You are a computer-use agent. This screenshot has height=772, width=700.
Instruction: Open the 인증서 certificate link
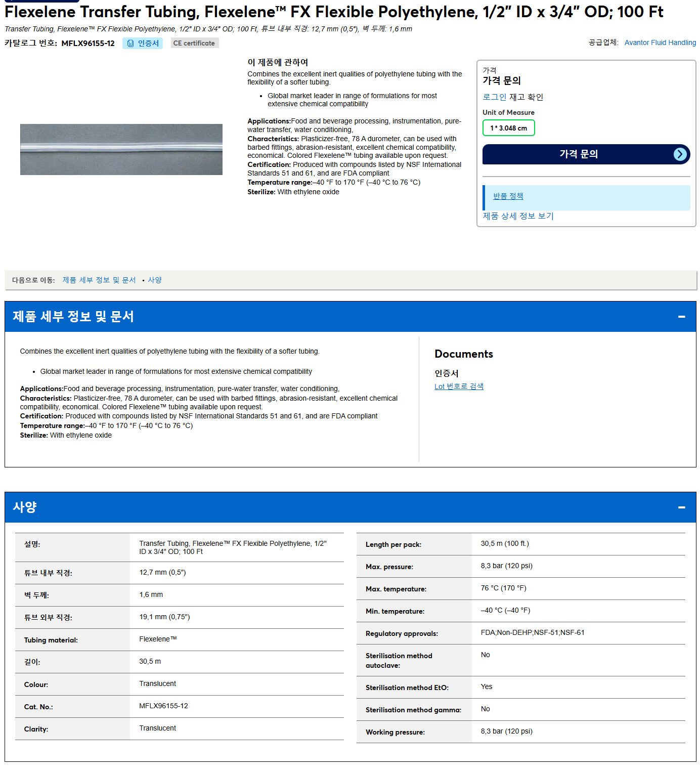tap(143, 44)
